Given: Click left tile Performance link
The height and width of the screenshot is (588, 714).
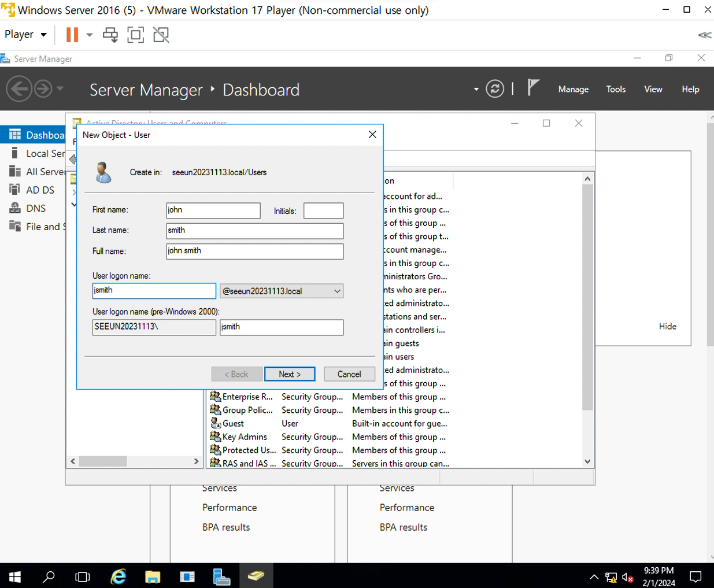Looking at the screenshot, I should pos(230,508).
